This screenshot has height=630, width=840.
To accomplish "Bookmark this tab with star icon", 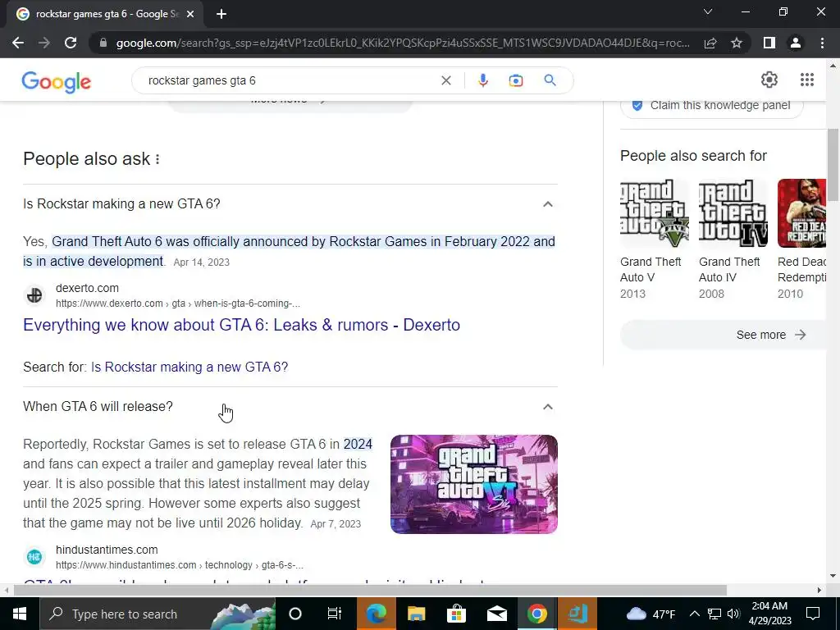I will click(737, 43).
